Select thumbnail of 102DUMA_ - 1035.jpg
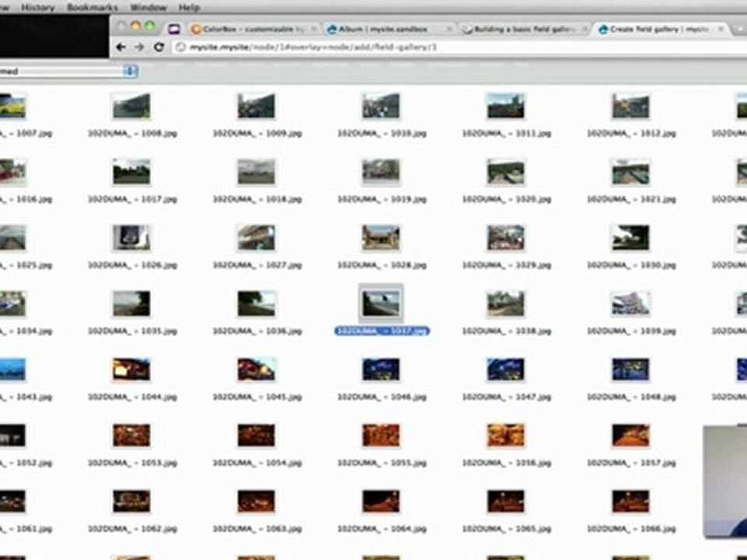The width and height of the screenshot is (747, 560). (x=132, y=303)
